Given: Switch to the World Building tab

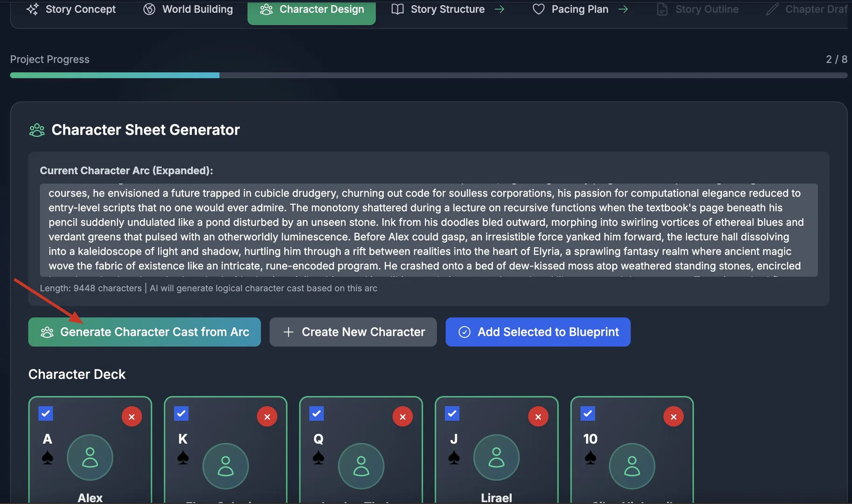Looking at the screenshot, I should (188, 9).
